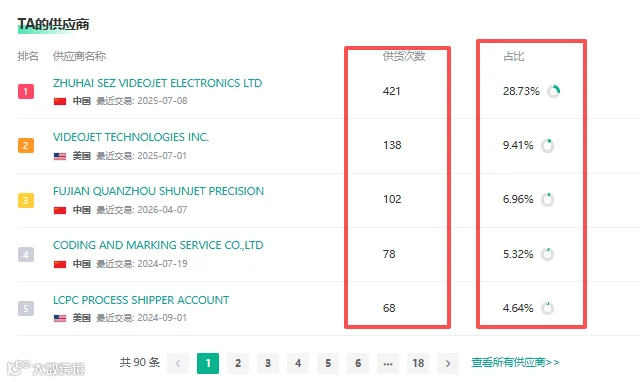Image resolution: width=640 pixels, height=382 pixels.
Task: Go to the next page arrow
Action: click(x=448, y=363)
